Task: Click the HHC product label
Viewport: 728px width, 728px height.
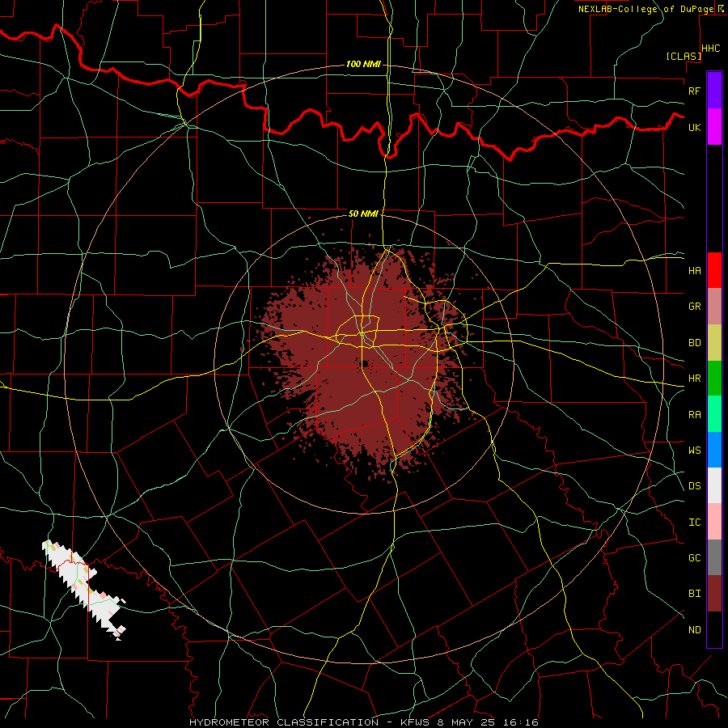Action: coord(711,49)
